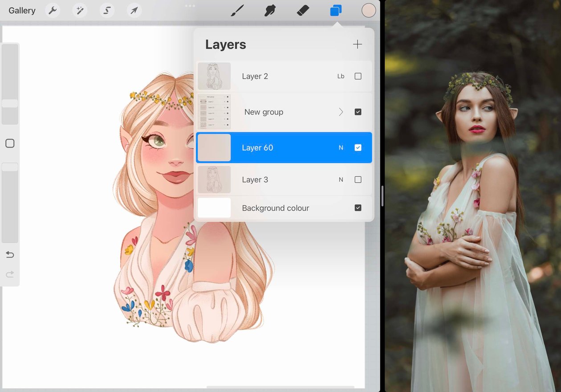561x392 pixels.
Task: Tap the Background colour label
Action: [x=276, y=208]
